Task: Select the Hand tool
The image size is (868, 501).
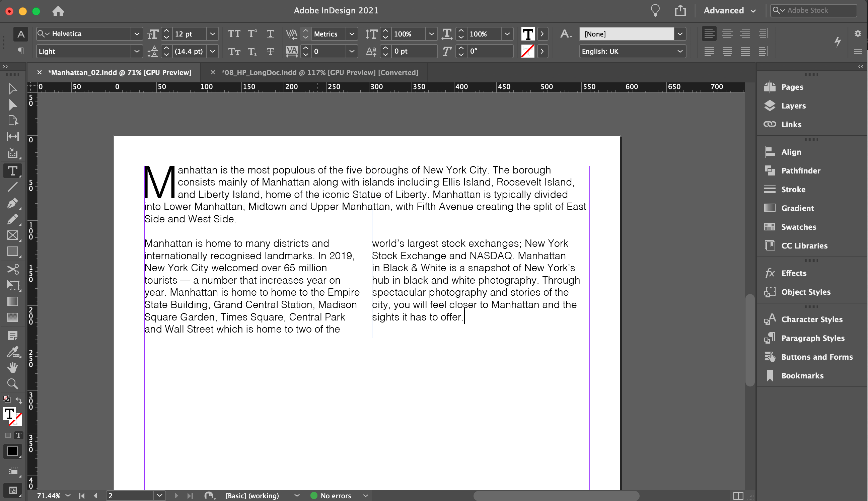Action: click(13, 367)
